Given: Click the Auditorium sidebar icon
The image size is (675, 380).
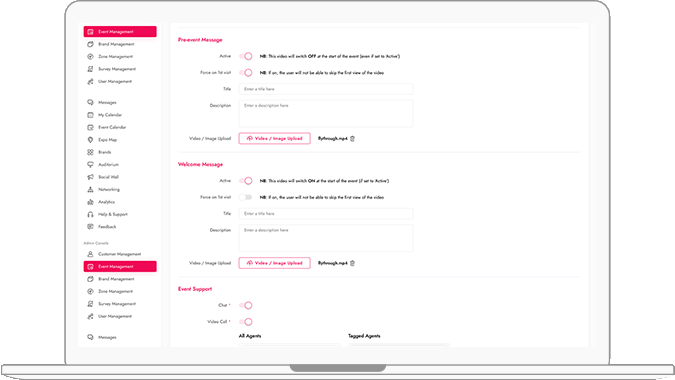Looking at the screenshot, I should click(90, 165).
